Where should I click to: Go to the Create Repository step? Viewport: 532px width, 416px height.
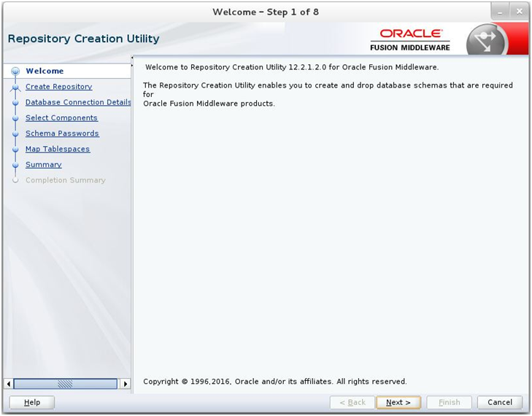point(58,87)
